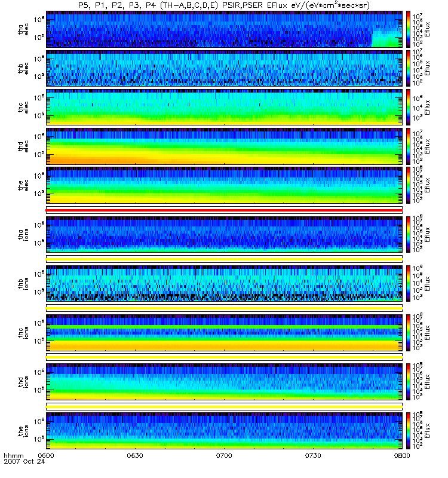
Task: Click the thb ions Eflux color bar
Action: (409, 283)
